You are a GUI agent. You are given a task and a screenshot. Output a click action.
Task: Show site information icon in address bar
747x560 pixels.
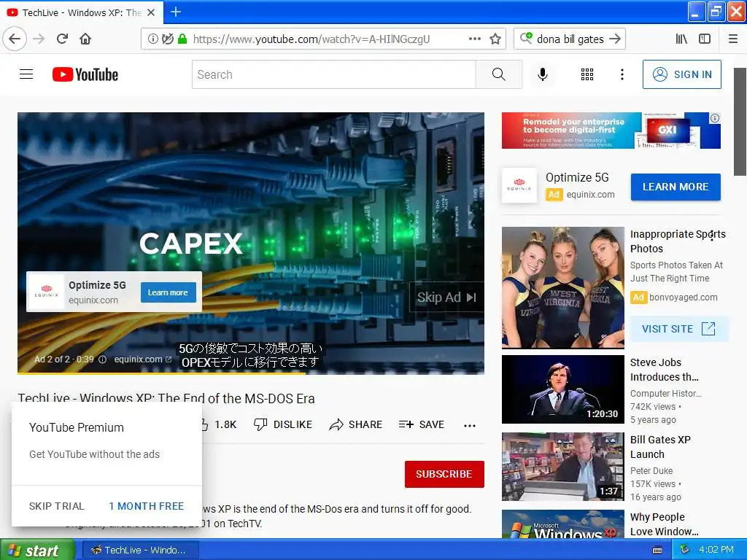(153, 39)
